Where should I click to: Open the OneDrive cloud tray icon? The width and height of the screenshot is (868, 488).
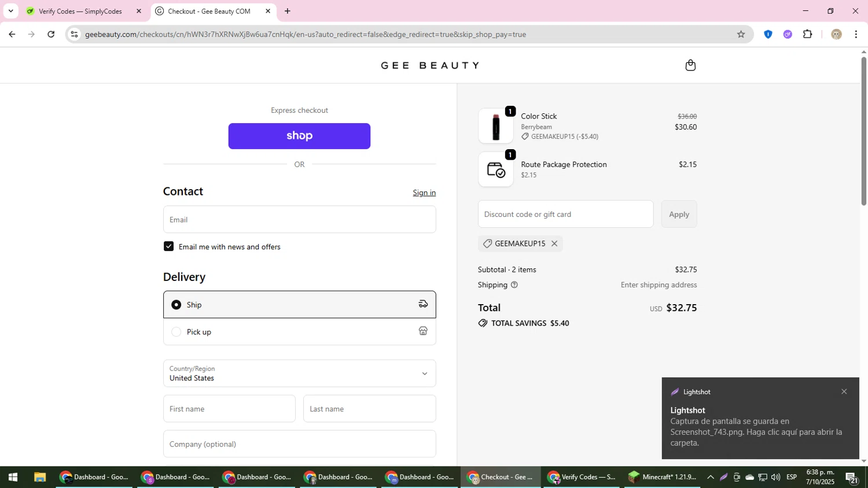(750, 478)
